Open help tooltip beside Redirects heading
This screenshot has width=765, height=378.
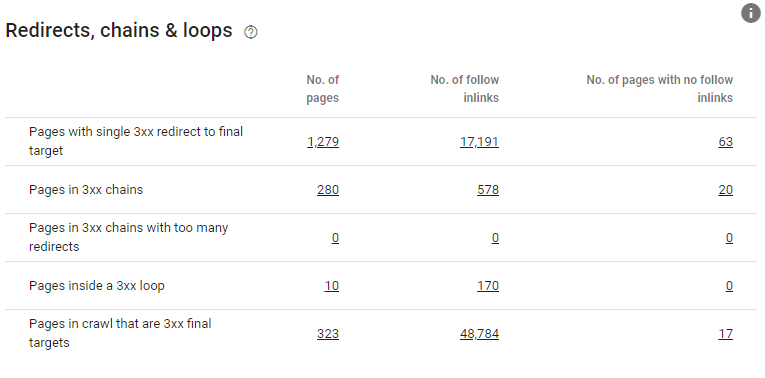[251, 32]
